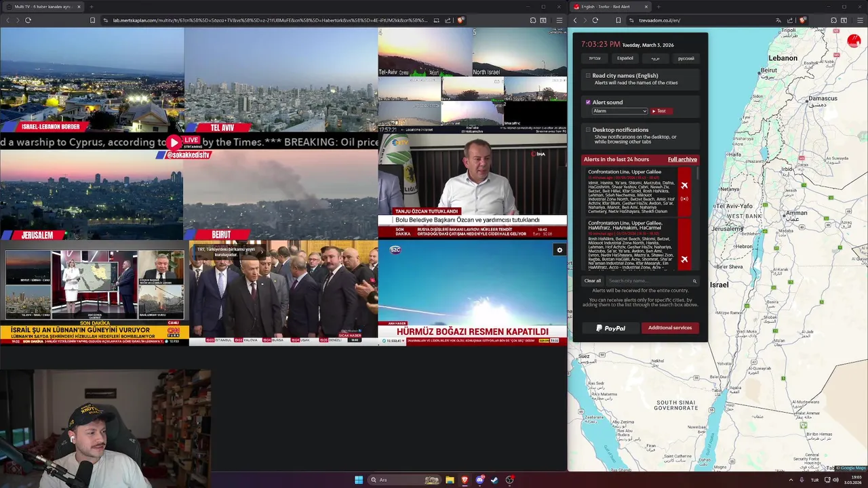Image resolution: width=868 pixels, height=488 pixels.
Task: Select the Tel Aviv camera feed
Action: 281,80
